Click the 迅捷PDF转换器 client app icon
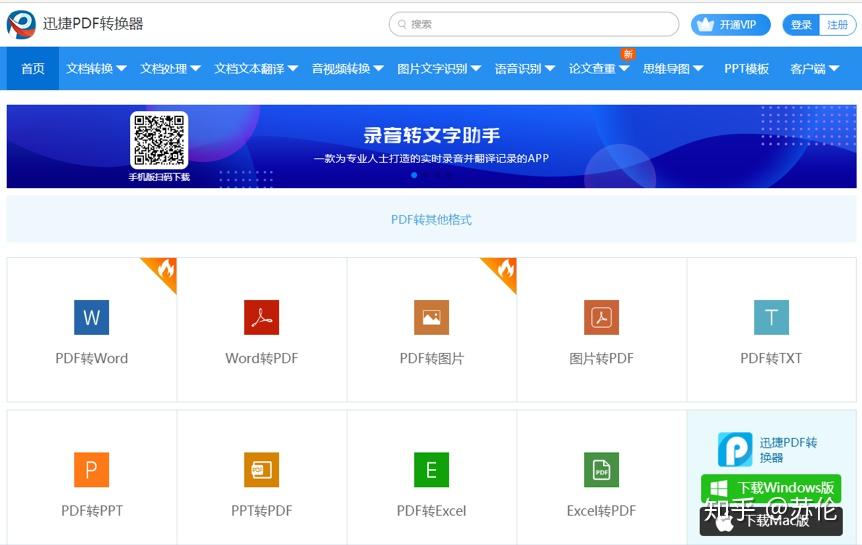 735,449
